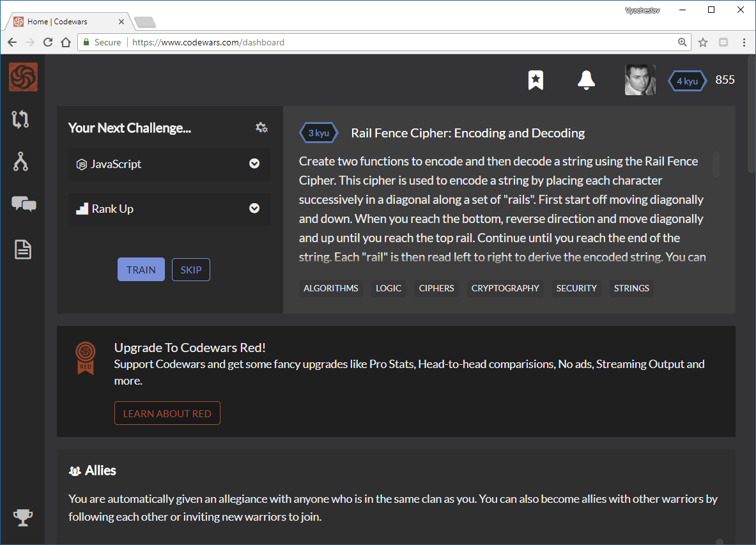Image resolution: width=756 pixels, height=545 pixels.
Task: Click the browser extension icon beside star
Action: (x=723, y=42)
